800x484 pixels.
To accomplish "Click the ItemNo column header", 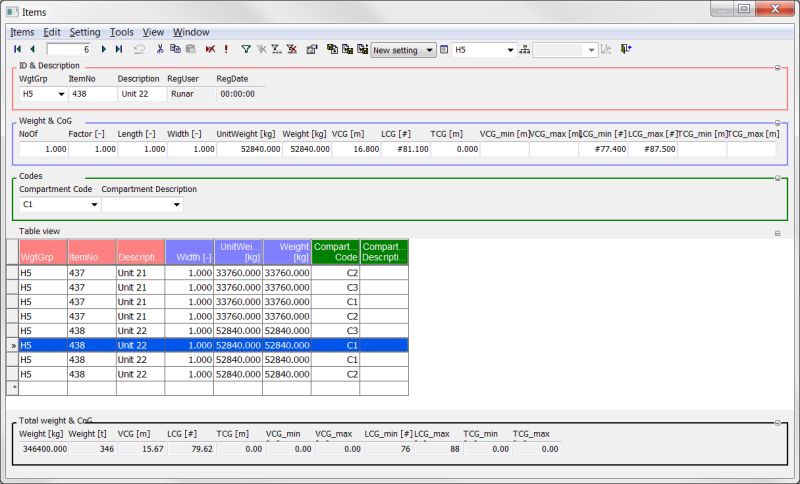I will 92,252.
